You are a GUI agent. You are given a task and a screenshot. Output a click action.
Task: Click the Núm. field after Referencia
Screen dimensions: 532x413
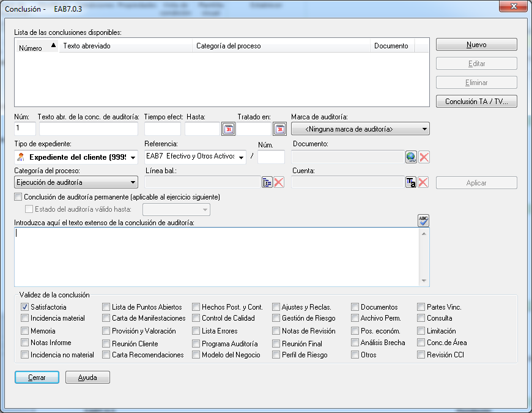click(x=271, y=157)
